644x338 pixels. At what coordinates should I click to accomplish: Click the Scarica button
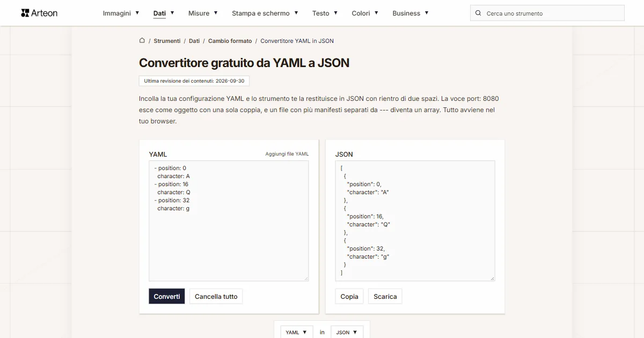[385, 296]
